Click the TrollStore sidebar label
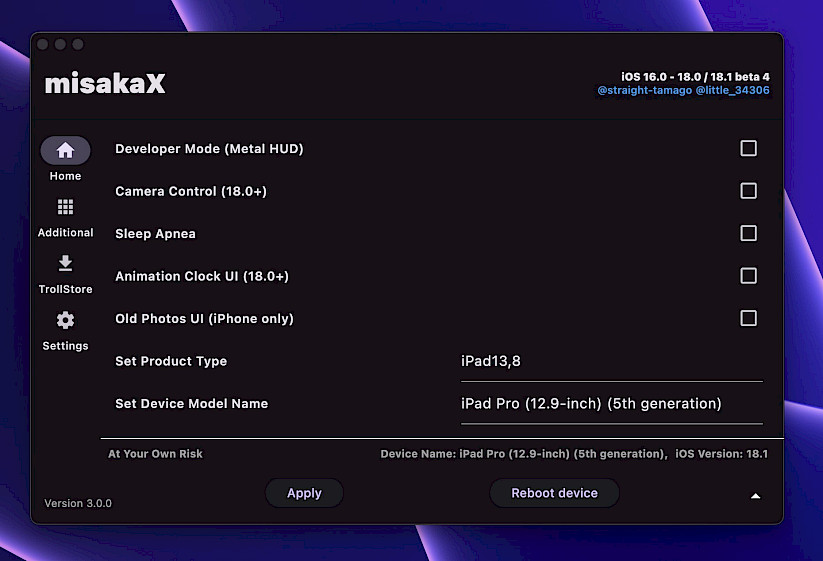This screenshot has height=561, width=823. click(65, 289)
